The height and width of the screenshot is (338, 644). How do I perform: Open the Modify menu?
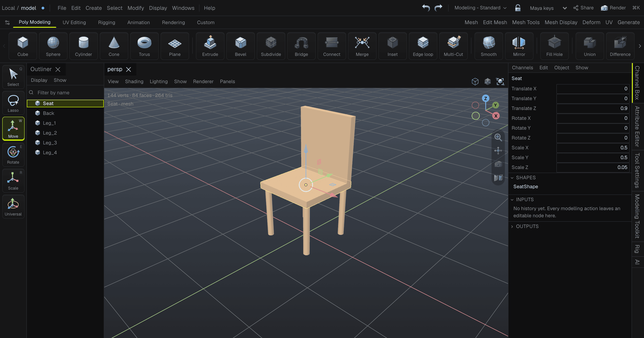pyautogui.click(x=136, y=8)
